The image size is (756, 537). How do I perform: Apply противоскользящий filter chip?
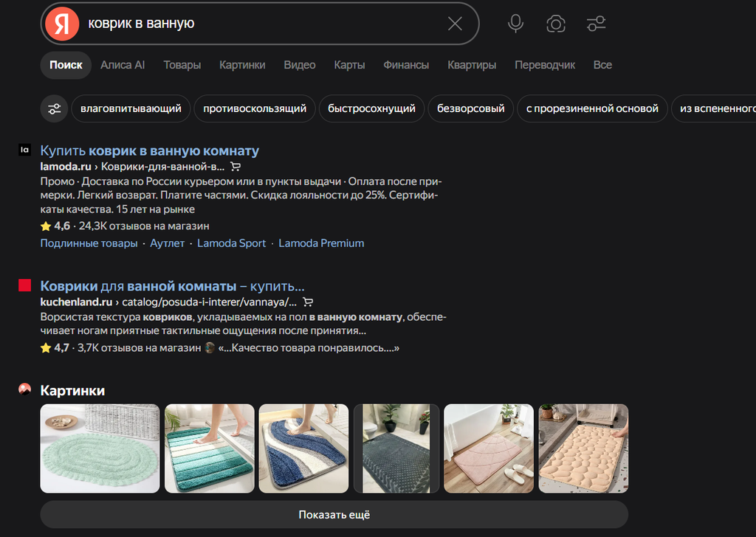[255, 109]
